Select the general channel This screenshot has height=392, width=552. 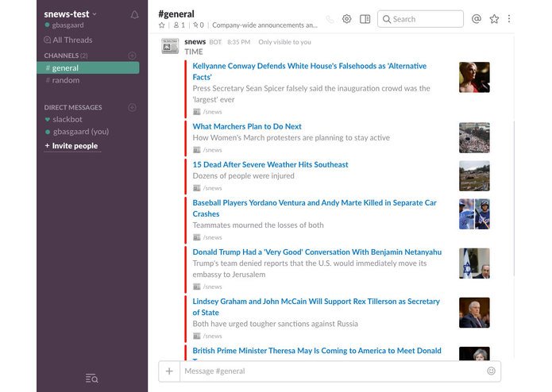click(x=88, y=68)
